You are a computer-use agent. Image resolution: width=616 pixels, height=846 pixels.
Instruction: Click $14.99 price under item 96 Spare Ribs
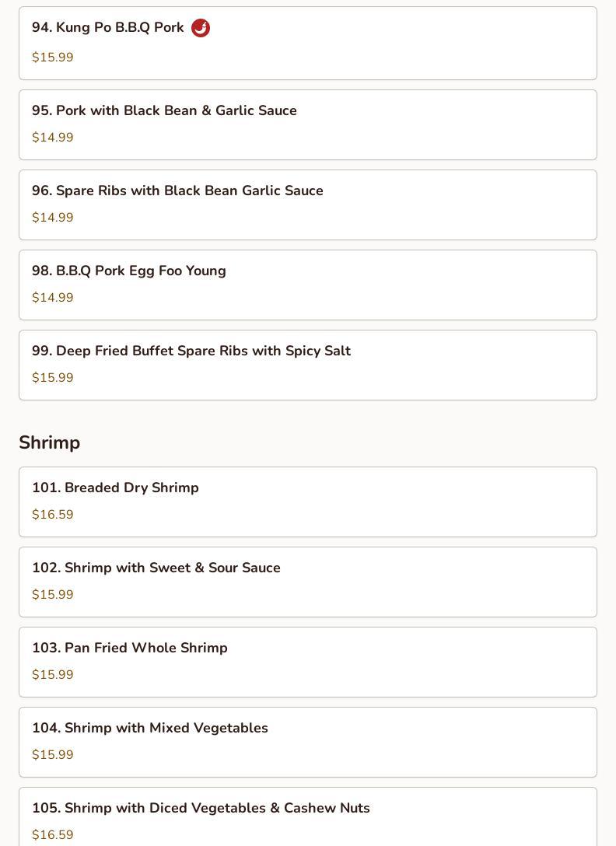pos(53,218)
